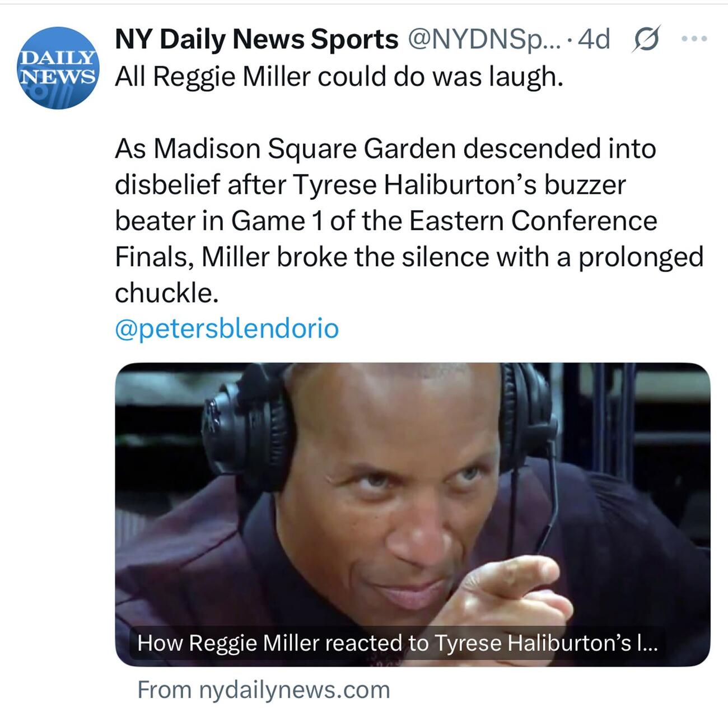Open the @petersblendorio mention
Viewport: 728px width, 711px height.
[227, 328]
